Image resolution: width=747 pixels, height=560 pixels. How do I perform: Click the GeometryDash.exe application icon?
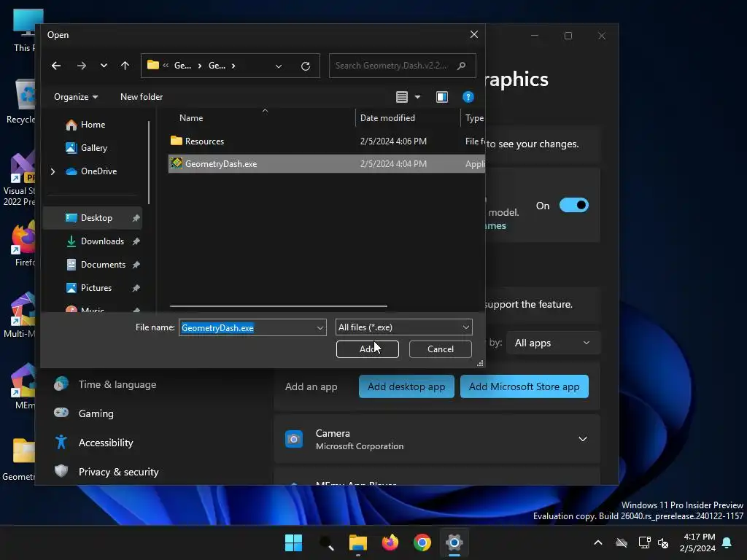[177, 163]
